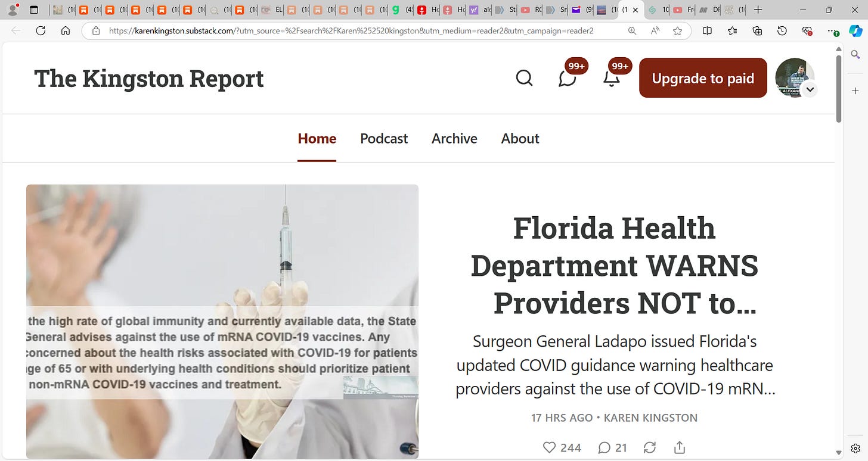Open the Substack search icon
Viewport: 868px width, 461px height.
[524, 78]
